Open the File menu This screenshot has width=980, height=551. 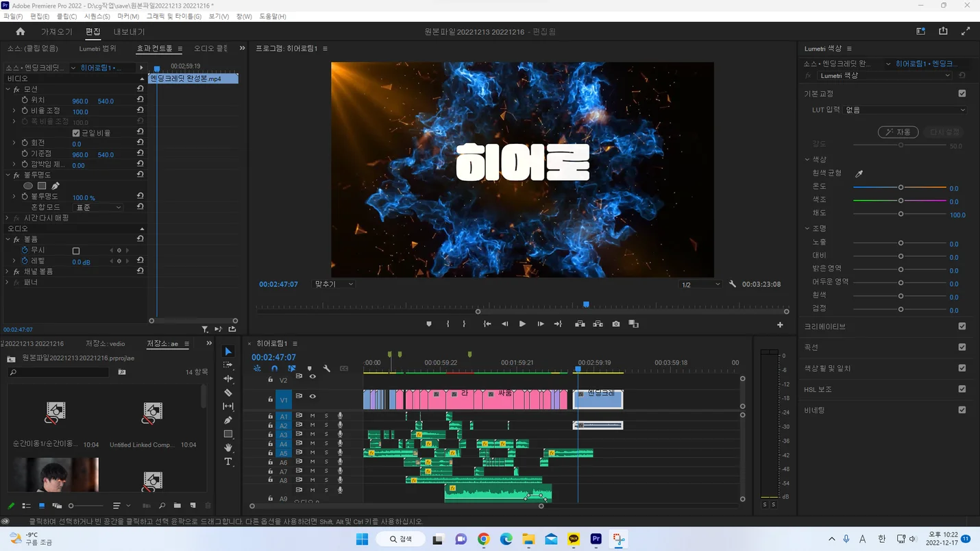[13, 16]
